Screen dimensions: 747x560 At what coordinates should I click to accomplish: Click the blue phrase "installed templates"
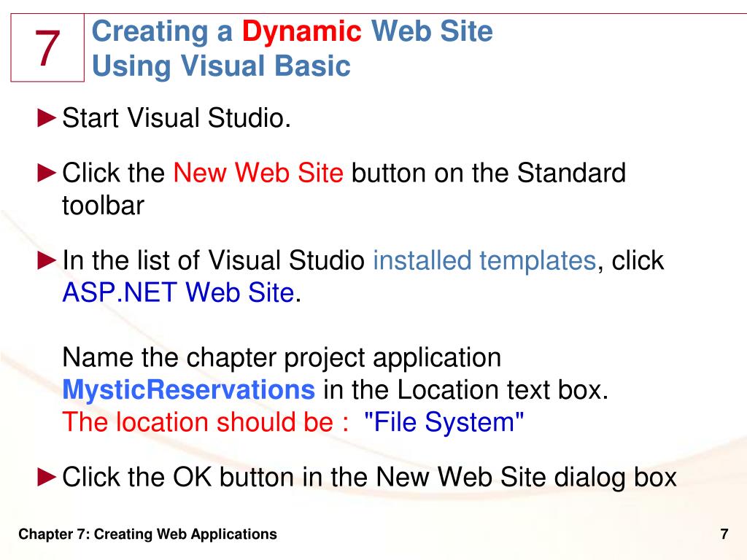[x=484, y=261]
